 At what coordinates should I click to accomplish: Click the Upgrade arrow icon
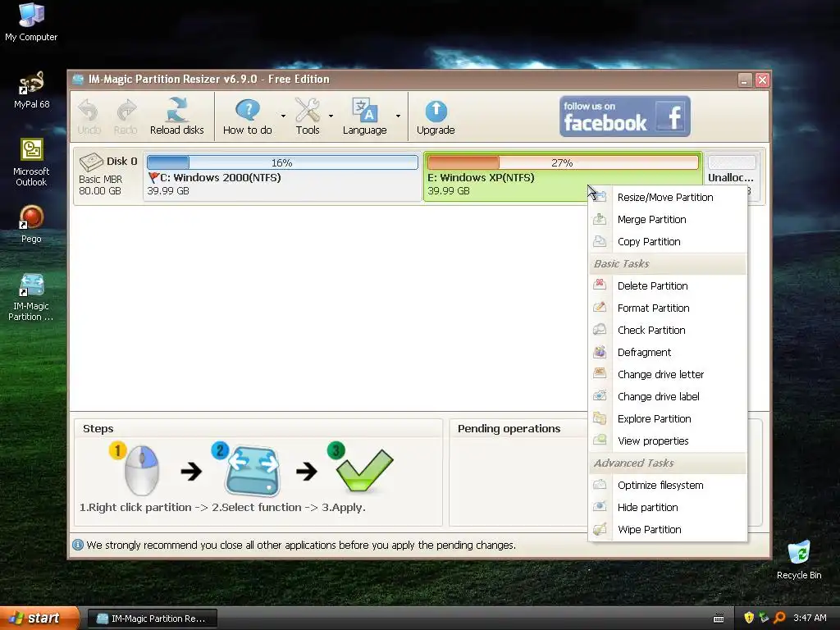coord(436,111)
